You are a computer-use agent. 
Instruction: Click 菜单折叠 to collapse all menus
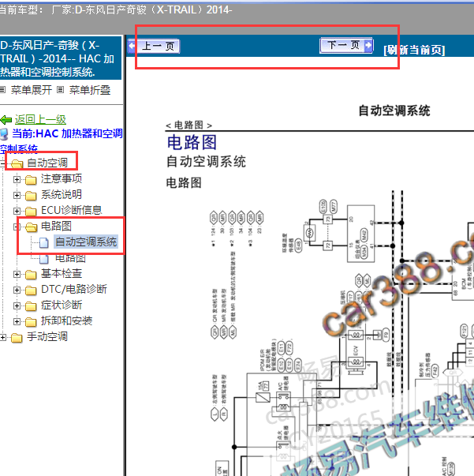pyautogui.click(x=90, y=90)
